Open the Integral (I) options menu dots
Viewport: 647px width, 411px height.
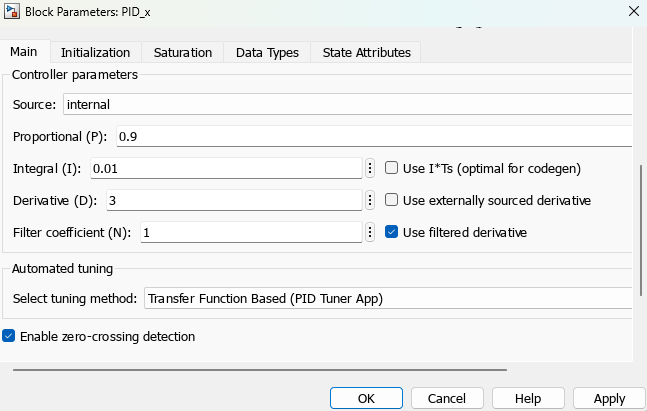click(370, 168)
